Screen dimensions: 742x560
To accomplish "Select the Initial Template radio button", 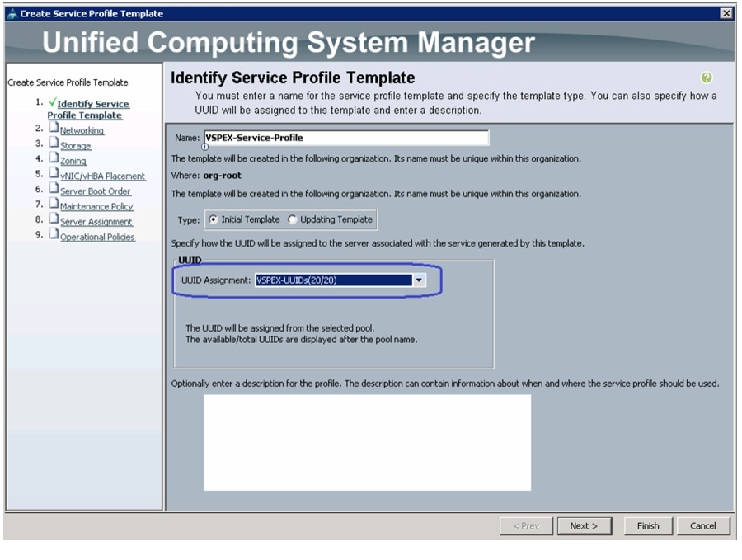I will [x=213, y=219].
